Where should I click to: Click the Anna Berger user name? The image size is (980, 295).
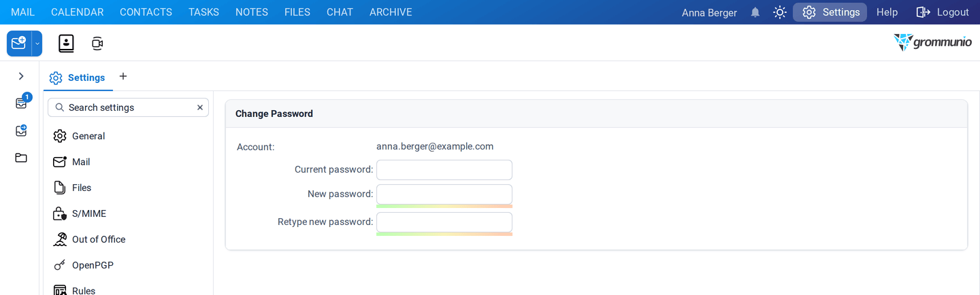click(709, 12)
